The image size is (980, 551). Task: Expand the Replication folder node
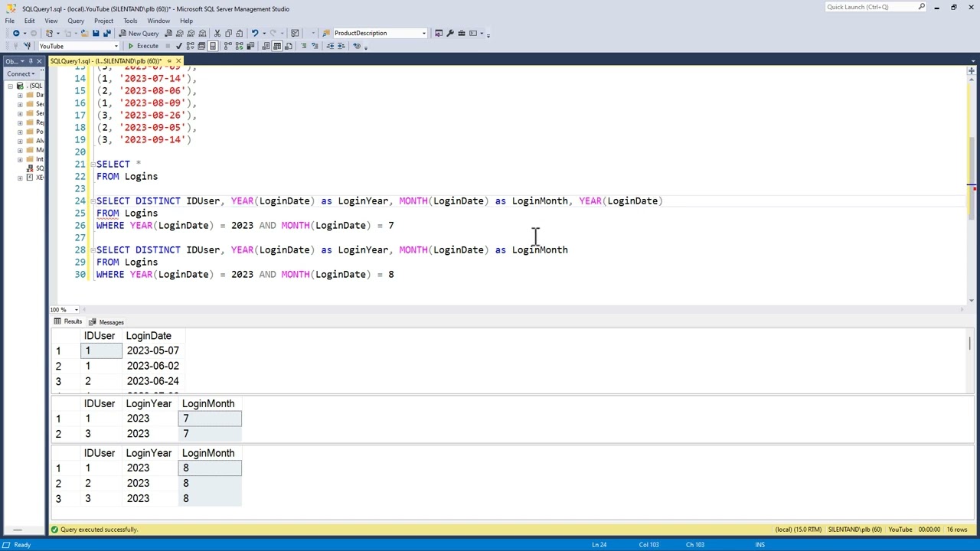20,122
